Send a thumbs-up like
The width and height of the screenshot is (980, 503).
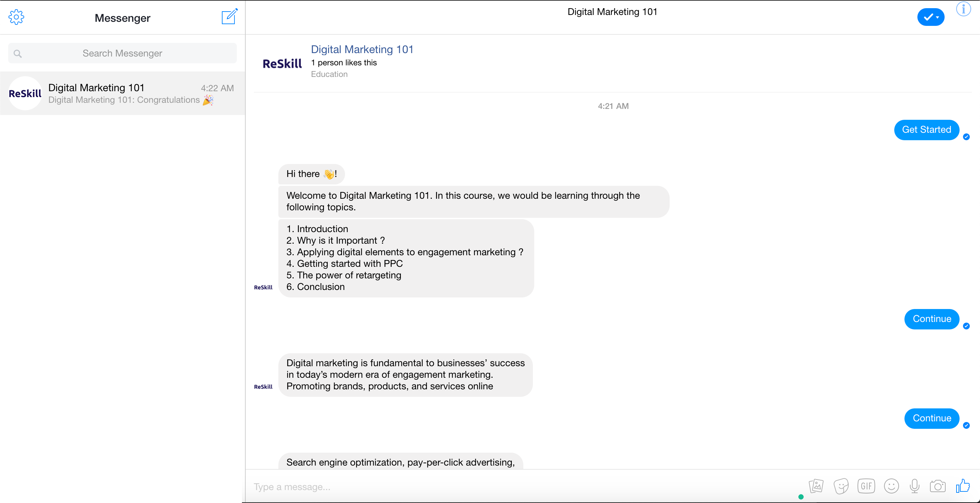tap(963, 486)
